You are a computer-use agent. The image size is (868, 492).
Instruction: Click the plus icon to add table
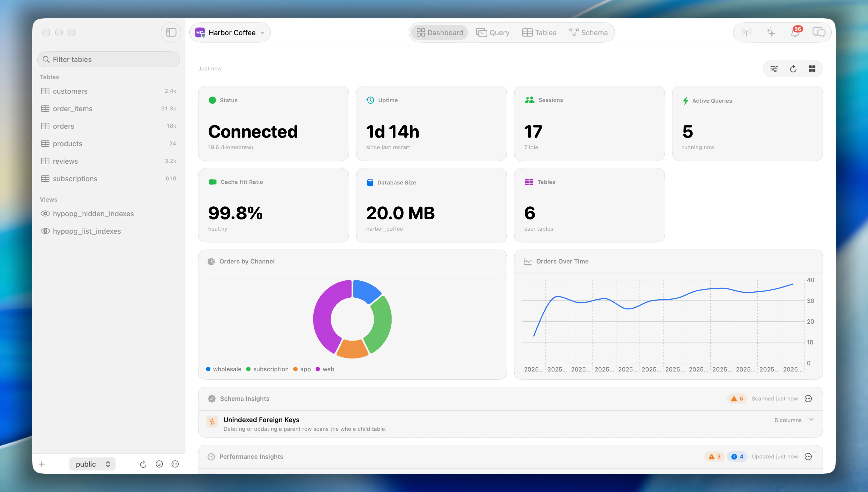click(x=42, y=464)
